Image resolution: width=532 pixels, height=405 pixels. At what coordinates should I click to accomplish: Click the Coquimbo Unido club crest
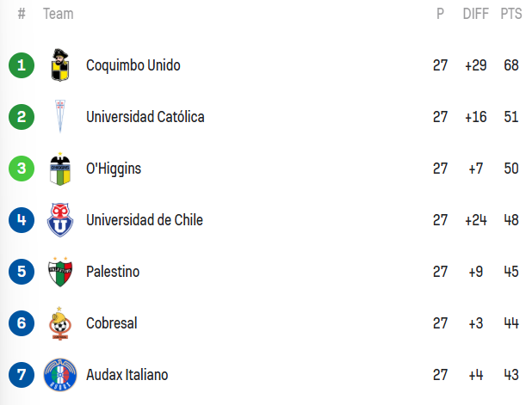pos(60,65)
